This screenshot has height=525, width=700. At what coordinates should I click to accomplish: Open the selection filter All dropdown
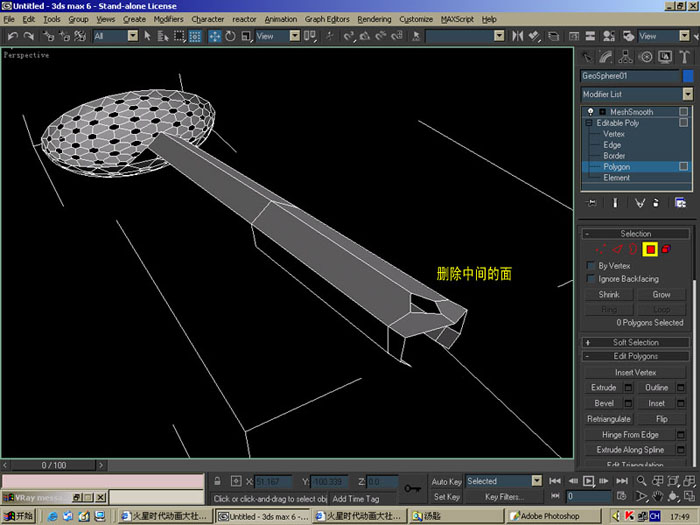coord(116,36)
